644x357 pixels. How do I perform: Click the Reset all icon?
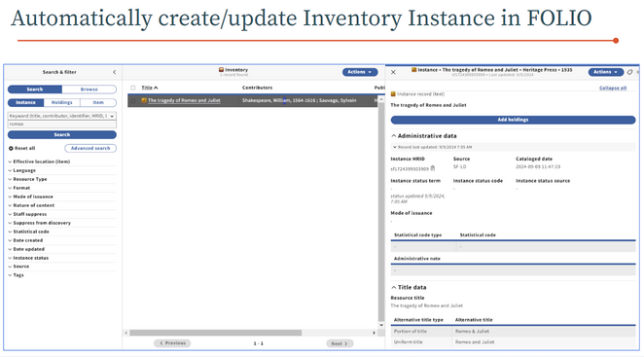point(11,148)
